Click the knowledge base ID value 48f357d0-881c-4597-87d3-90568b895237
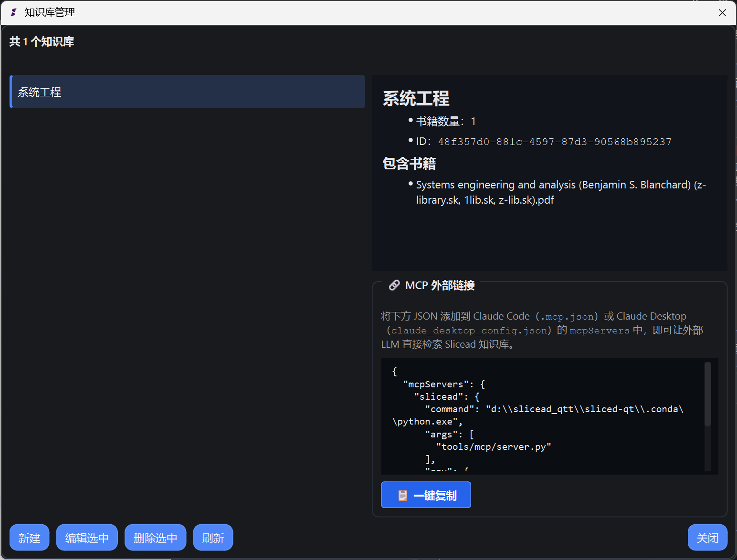The height and width of the screenshot is (560, 737). point(555,142)
